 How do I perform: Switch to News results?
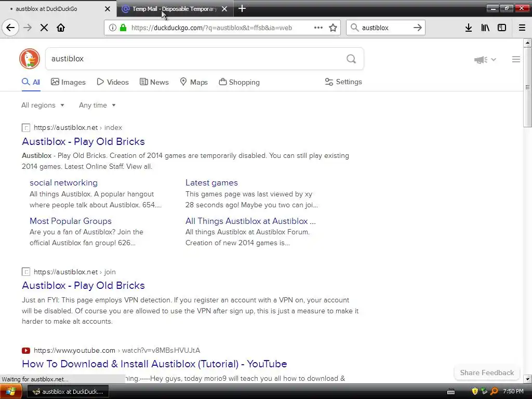[x=154, y=82]
